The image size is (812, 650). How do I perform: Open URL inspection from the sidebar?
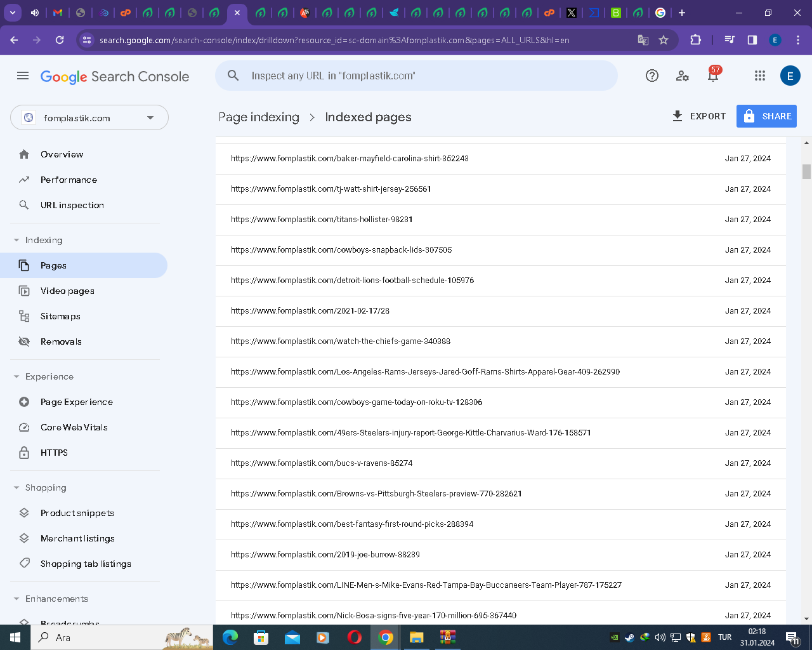pyautogui.click(x=84, y=205)
